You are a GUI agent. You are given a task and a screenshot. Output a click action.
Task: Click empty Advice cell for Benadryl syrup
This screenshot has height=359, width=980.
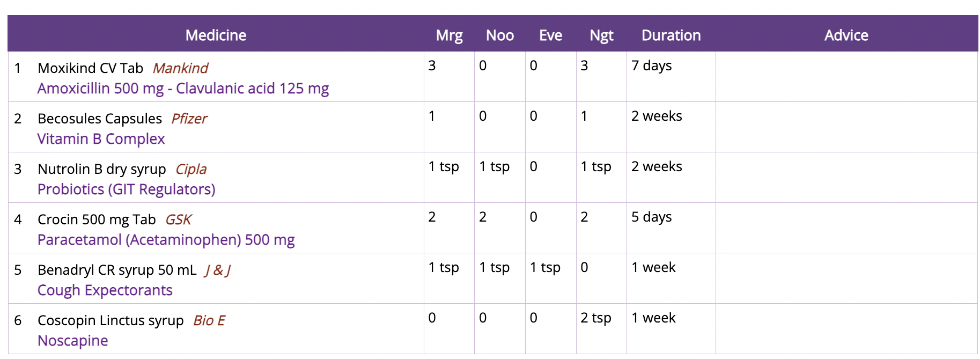(846, 278)
